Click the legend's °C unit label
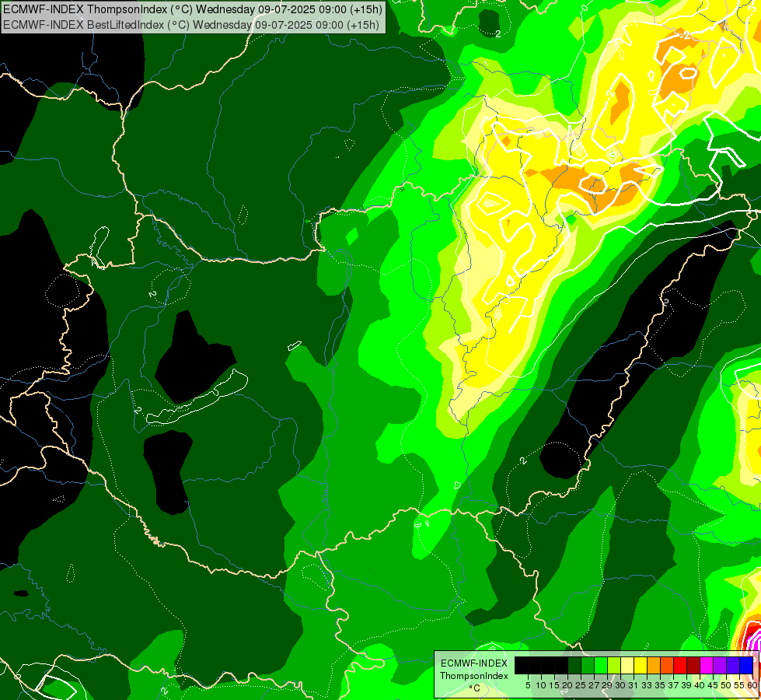 click(475, 688)
